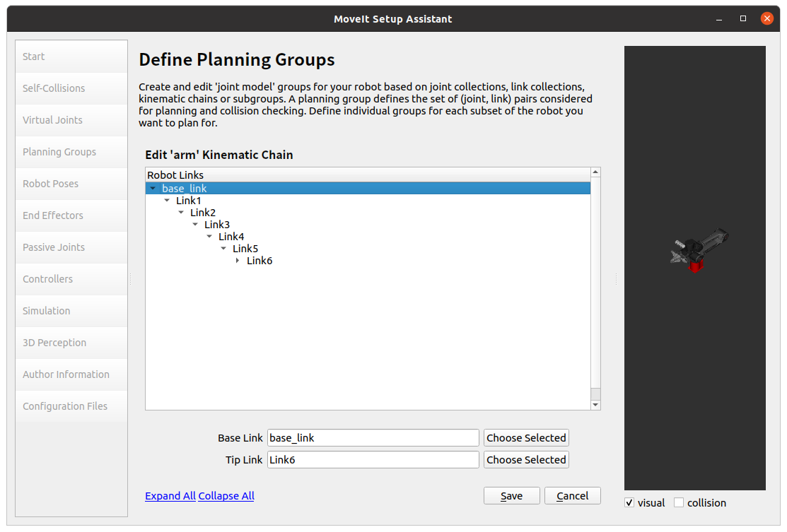Switch to Planning Groups step

tap(71, 152)
